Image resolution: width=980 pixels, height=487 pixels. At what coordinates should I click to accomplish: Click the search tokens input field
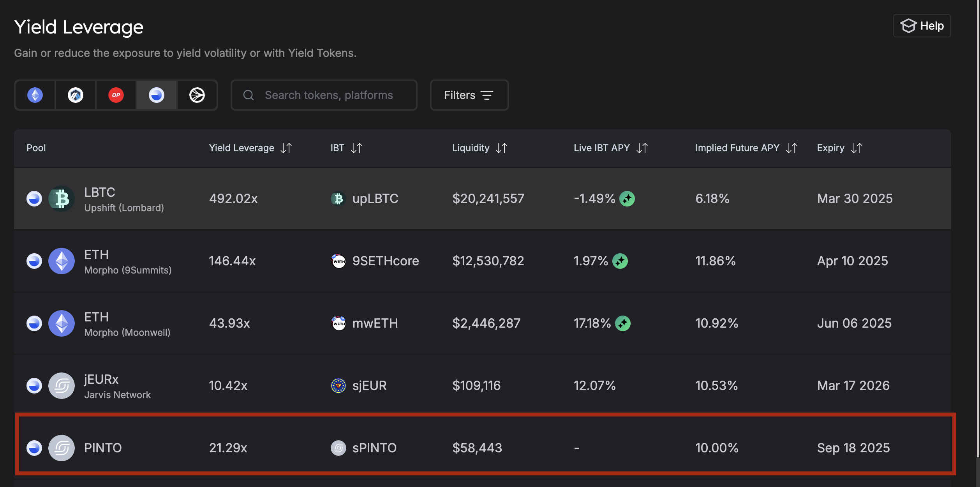[328, 95]
